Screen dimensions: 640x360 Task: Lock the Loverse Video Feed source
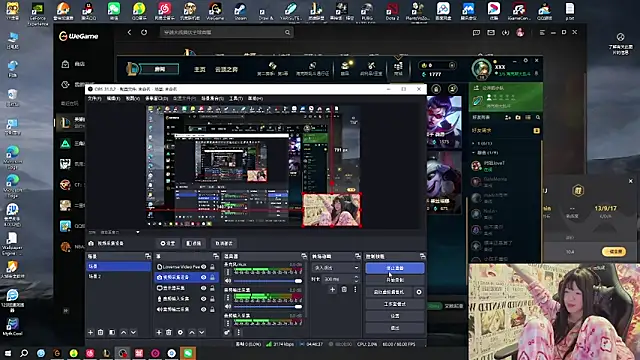tap(212, 267)
